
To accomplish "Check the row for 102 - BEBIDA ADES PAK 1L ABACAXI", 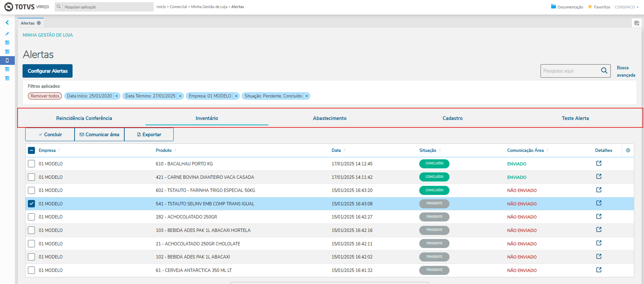I will pyautogui.click(x=31, y=257).
